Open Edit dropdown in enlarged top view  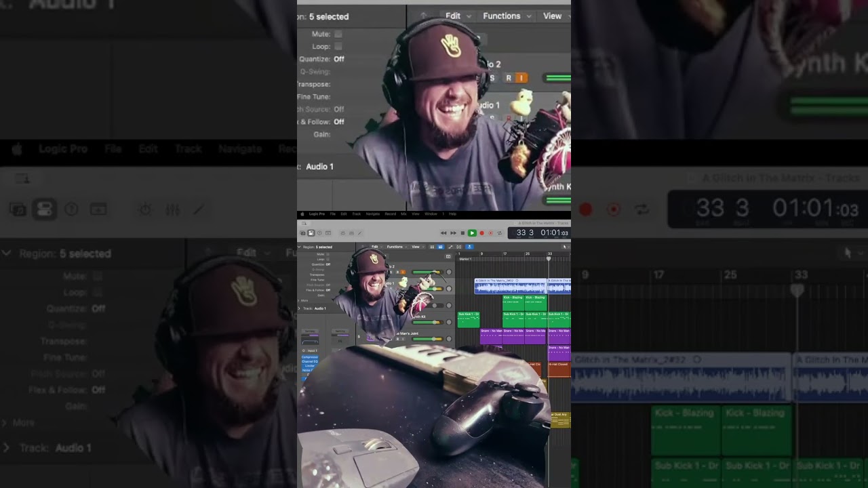pos(458,16)
